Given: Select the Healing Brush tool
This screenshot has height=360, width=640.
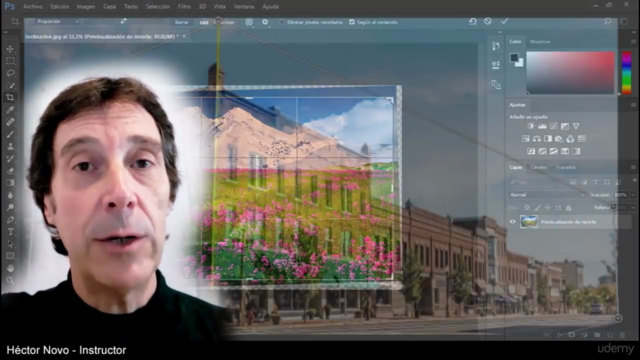Looking at the screenshot, I should [10, 122].
